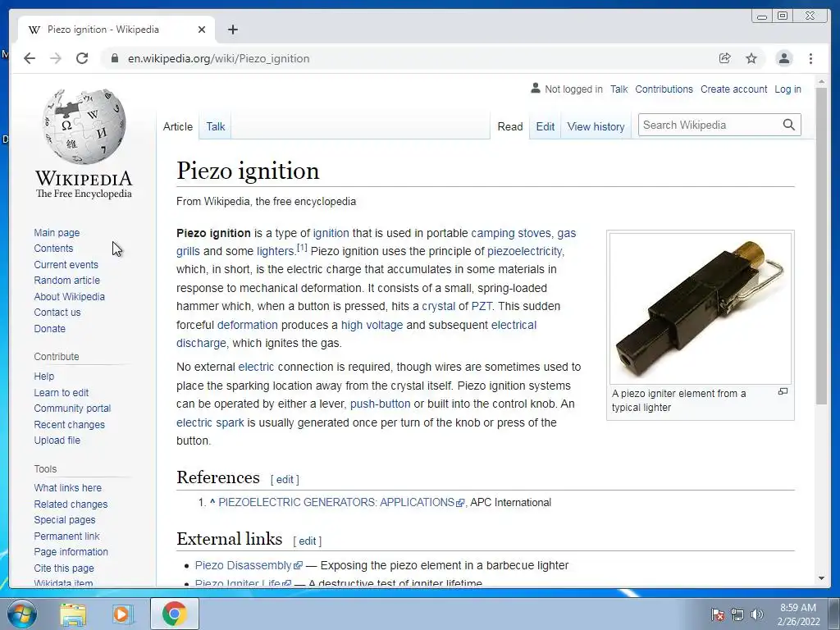The width and height of the screenshot is (840, 630).
Task: Open the Talk tab of the article
Action: (x=216, y=126)
